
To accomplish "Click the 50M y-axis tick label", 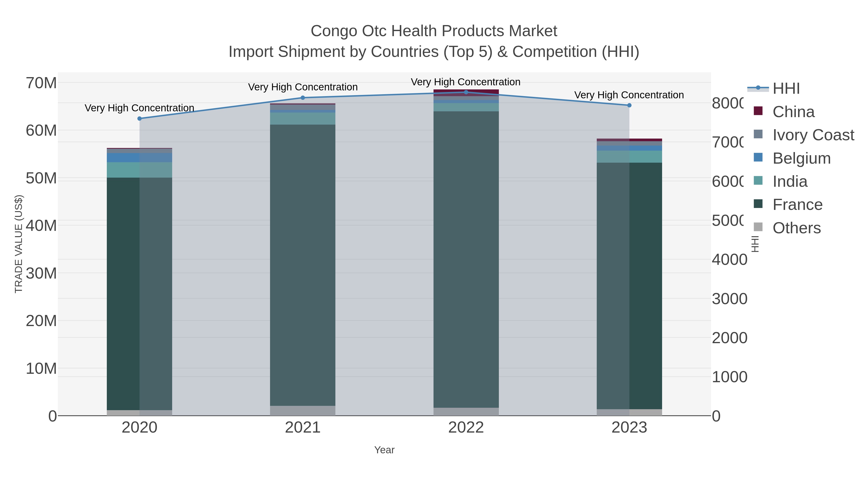I will coord(41,178).
